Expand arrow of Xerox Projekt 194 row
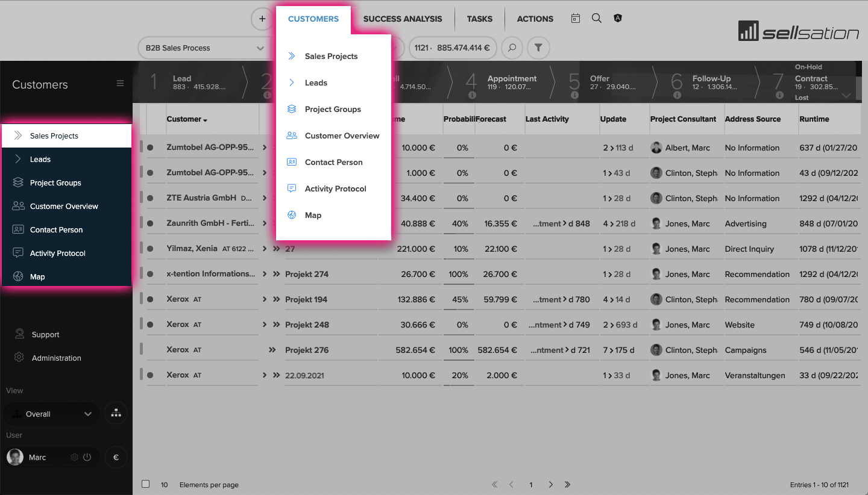868x495 pixels. [265, 299]
